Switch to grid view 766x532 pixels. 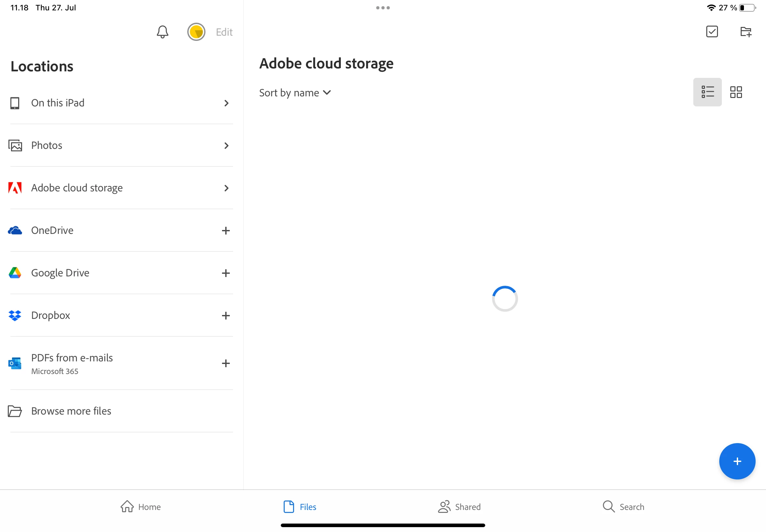click(736, 92)
